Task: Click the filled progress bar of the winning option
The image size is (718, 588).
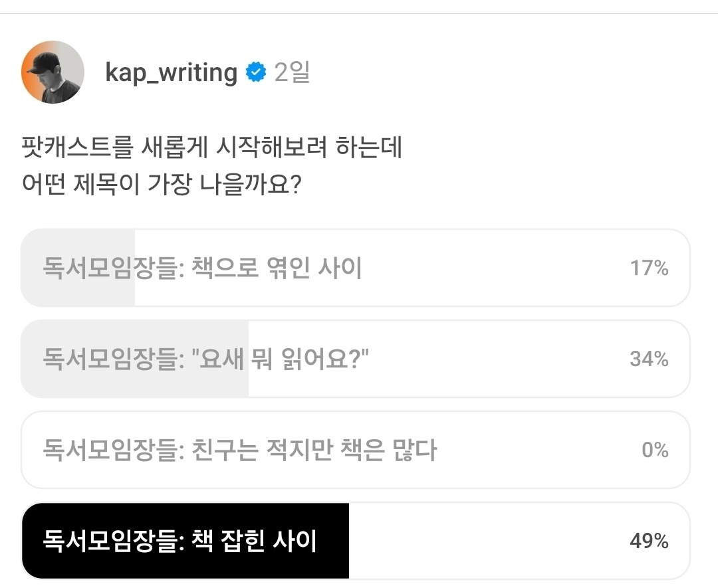Action: click(186, 539)
